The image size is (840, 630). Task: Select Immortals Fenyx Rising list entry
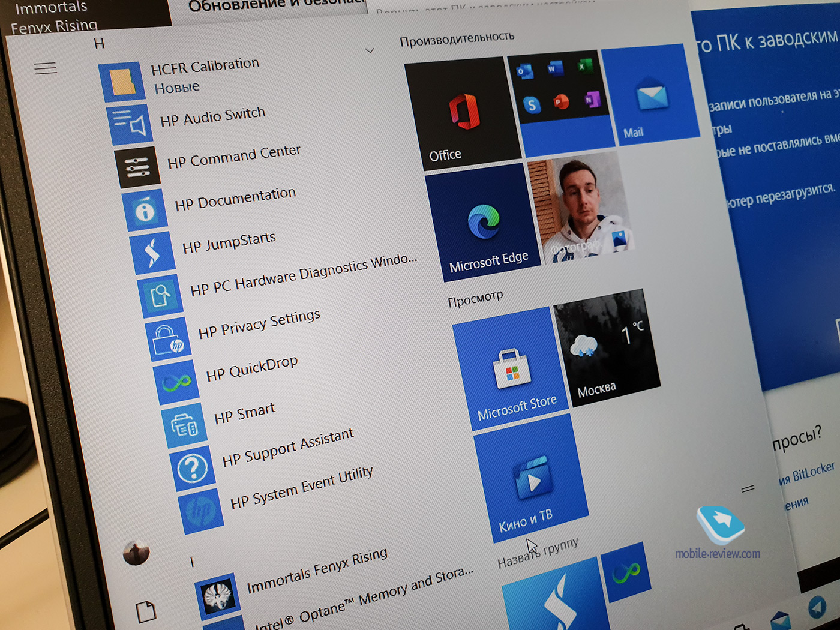[x=317, y=571]
